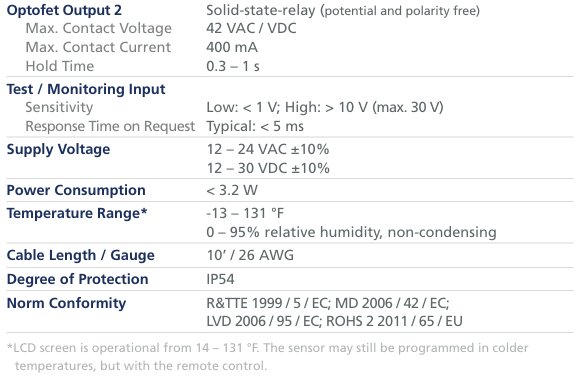
Task: Select the Typical: < 5 ms value
Action: pyautogui.click(x=255, y=126)
